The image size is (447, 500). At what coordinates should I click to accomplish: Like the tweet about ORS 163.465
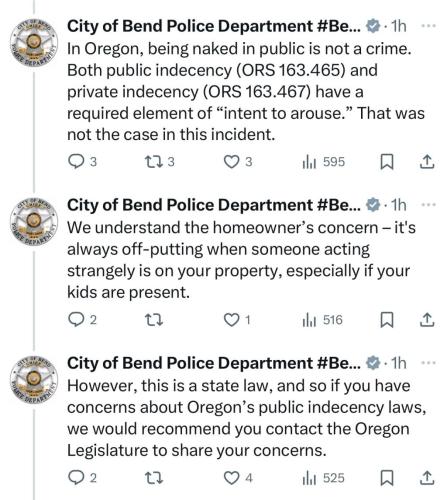tap(238, 162)
